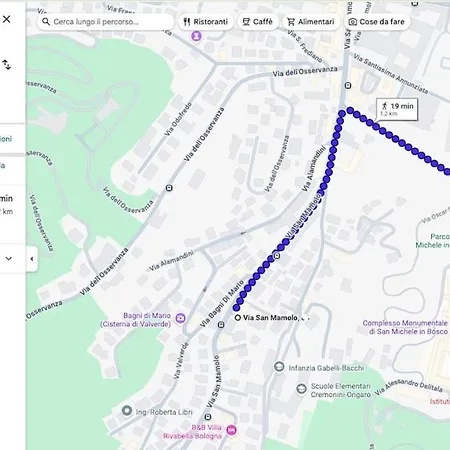Filter by Cose da fare

[377, 22]
